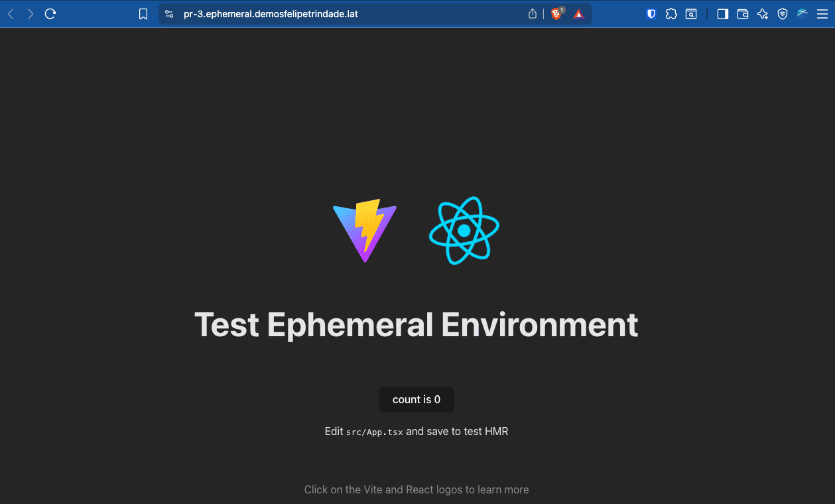Open the extensions puzzle menu
Image resolution: width=835 pixels, height=504 pixels.
[x=671, y=14]
